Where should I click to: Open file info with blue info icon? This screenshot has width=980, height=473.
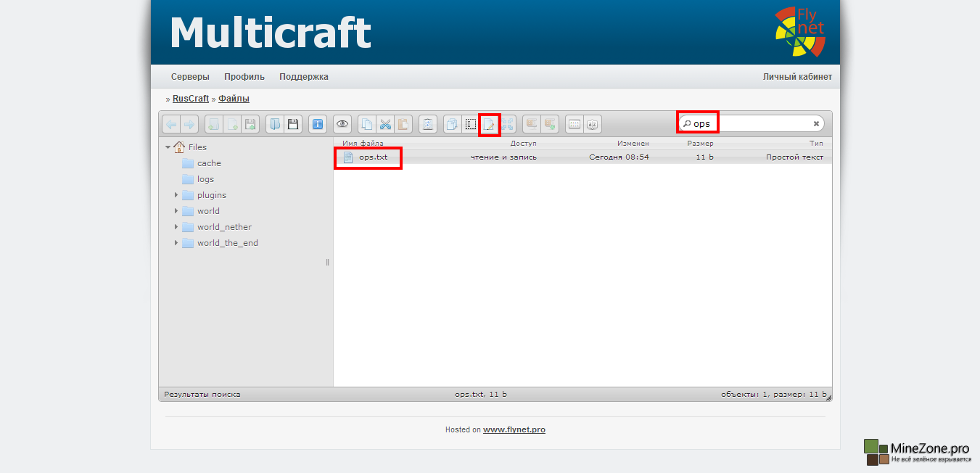coord(317,124)
